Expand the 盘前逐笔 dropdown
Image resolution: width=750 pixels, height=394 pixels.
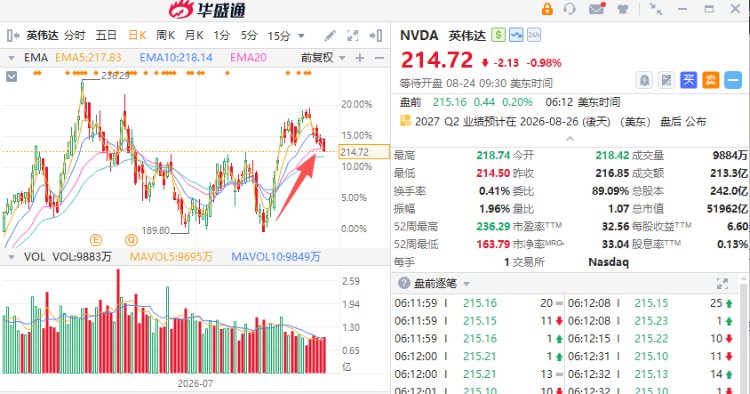click(x=466, y=284)
